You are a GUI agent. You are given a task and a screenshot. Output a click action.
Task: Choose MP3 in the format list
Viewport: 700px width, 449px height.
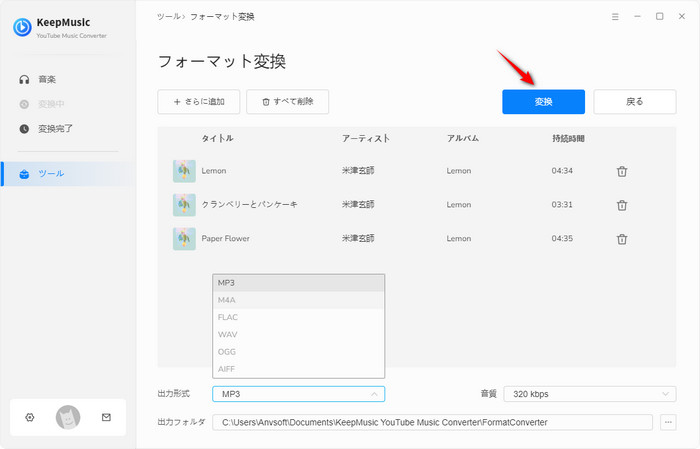[x=299, y=283]
